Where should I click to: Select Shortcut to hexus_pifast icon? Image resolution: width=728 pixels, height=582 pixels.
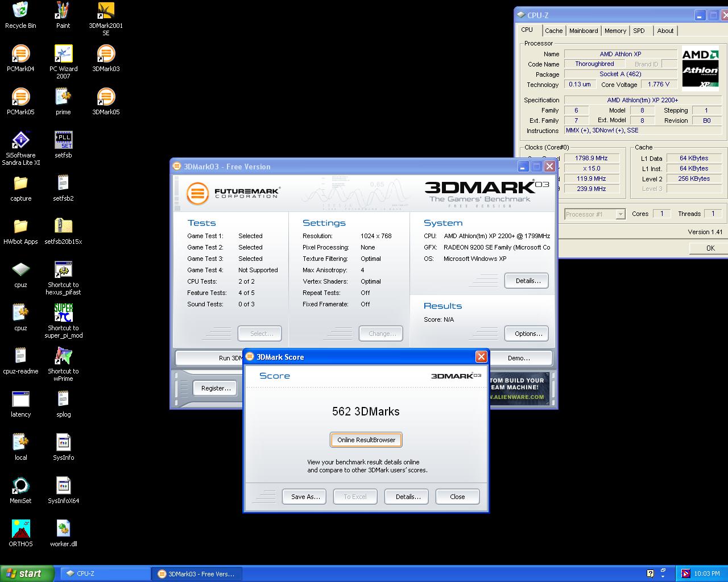(x=63, y=278)
